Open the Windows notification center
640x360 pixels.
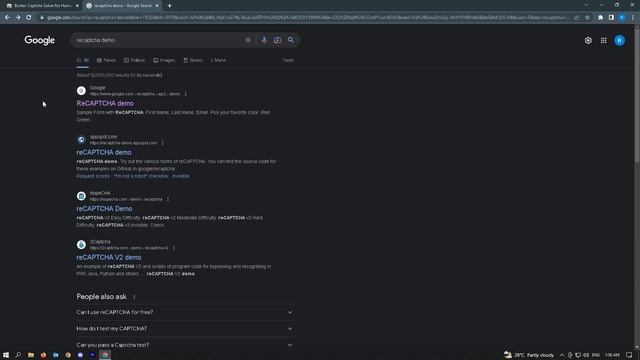pyautogui.click(x=629, y=355)
